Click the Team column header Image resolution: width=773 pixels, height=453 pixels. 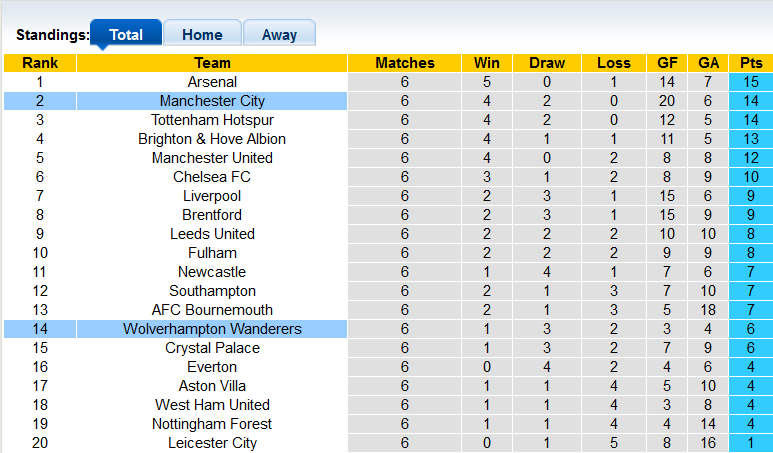click(212, 63)
